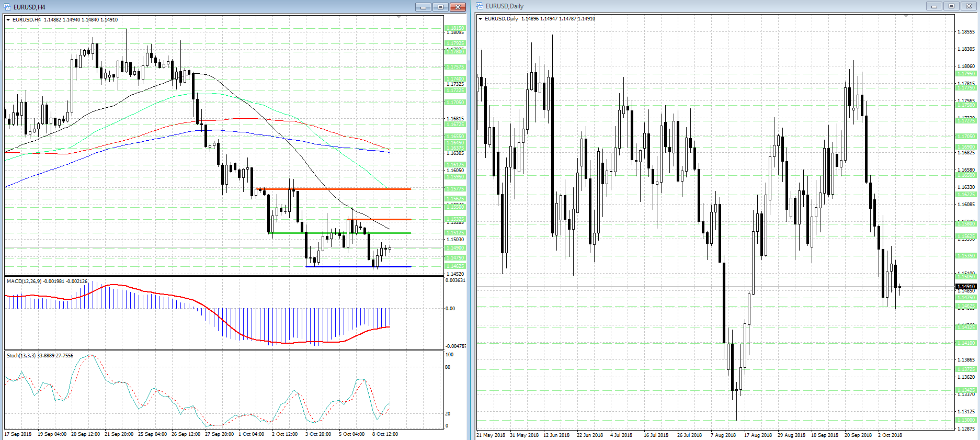Select the upper orange horizontal line at 1.15775

(333, 189)
